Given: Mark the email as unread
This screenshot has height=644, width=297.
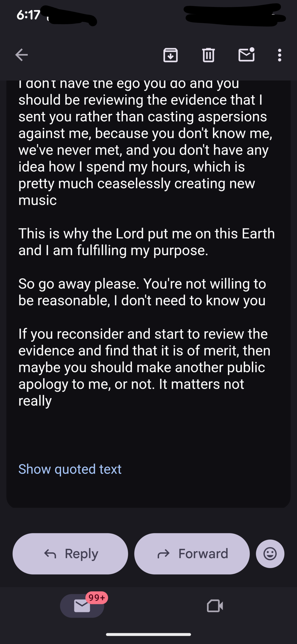Looking at the screenshot, I should pos(246,55).
